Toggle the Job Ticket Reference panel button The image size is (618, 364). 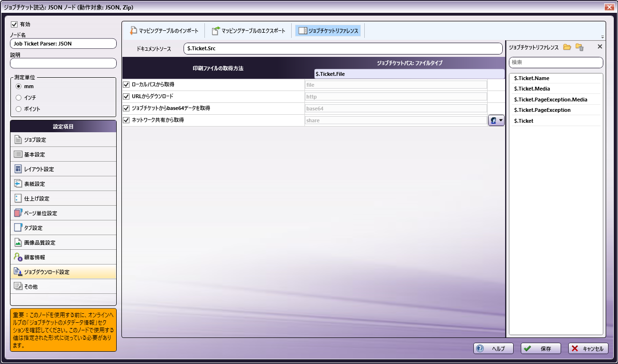[x=328, y=31]
